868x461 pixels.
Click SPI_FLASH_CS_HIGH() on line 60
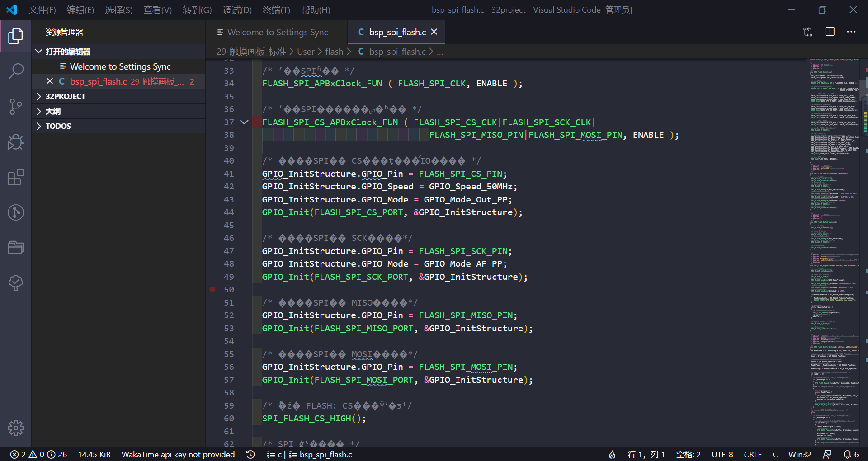pyautogui.click(x=311, y=418)
